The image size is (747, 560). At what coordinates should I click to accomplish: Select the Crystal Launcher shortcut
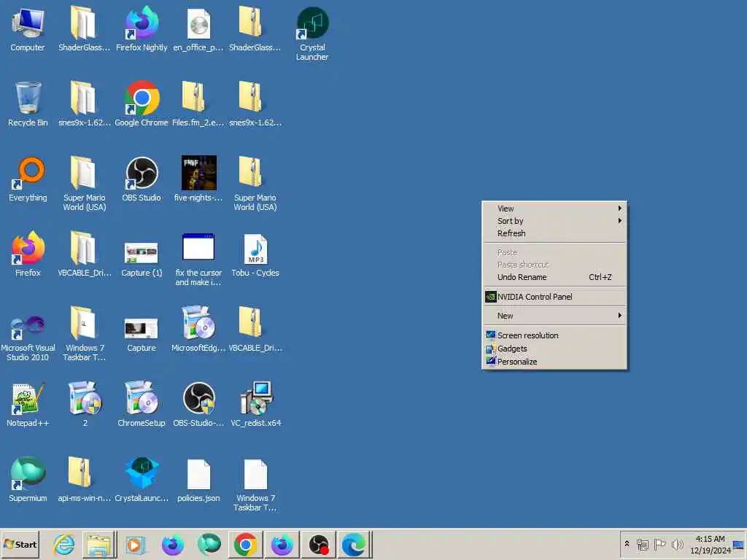click(312, 34)
